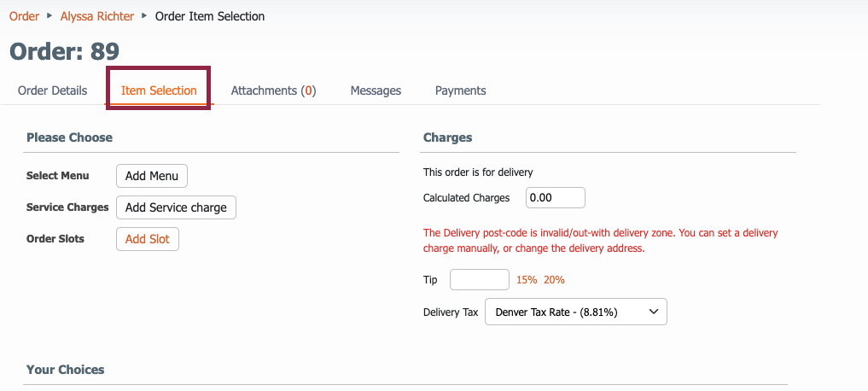Apply the 15% tip shortcut

click(527, 280)
